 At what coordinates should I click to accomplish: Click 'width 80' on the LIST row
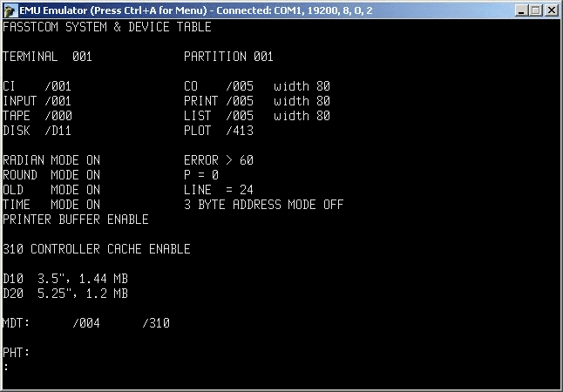coord(302,116)
